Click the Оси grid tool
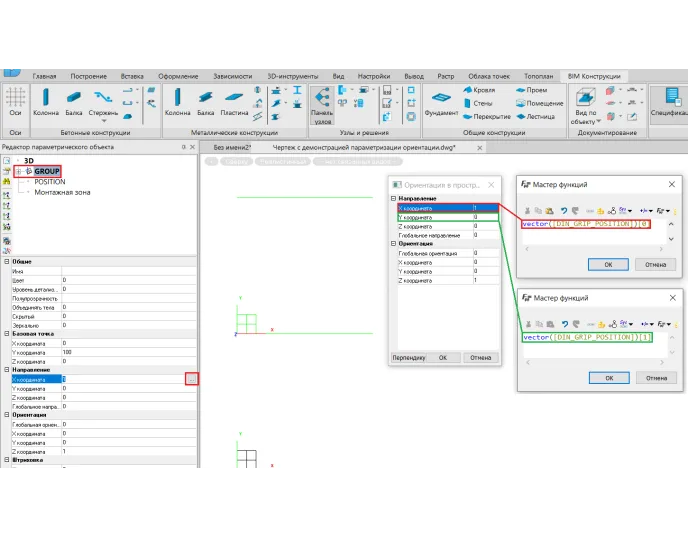The height and width of the screenshot is (537, 688). tap(15, 102)
